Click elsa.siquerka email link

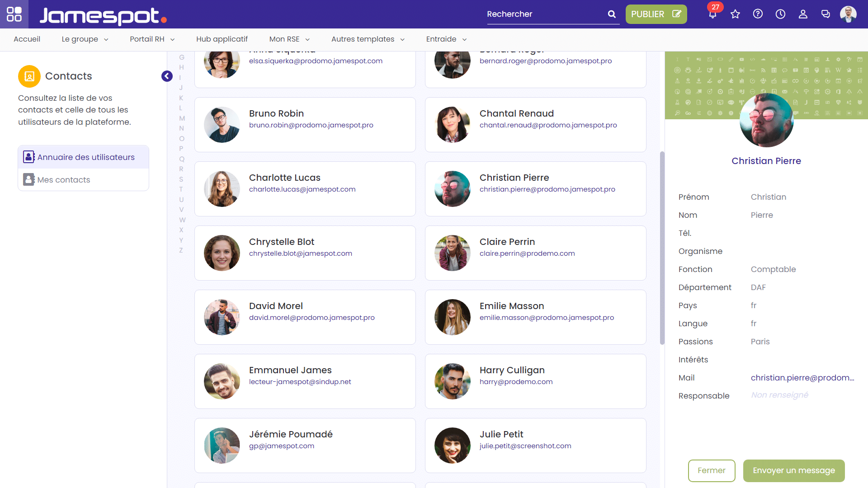(316, 61)
